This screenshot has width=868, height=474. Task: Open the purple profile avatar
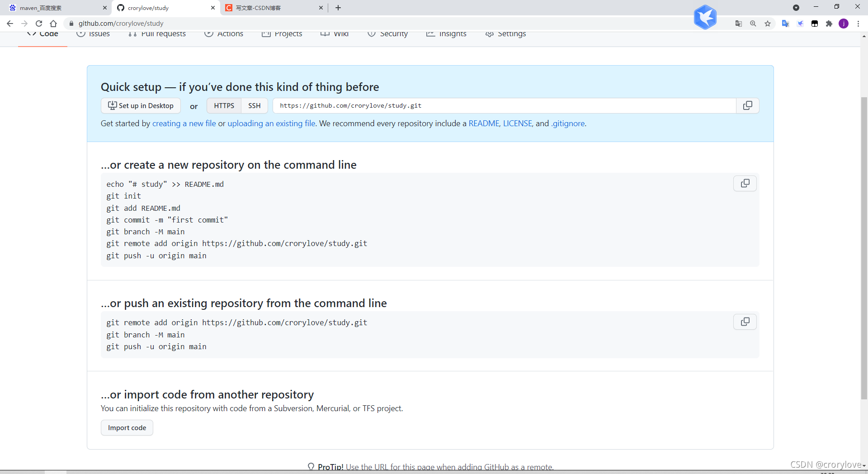pos(844,24)
